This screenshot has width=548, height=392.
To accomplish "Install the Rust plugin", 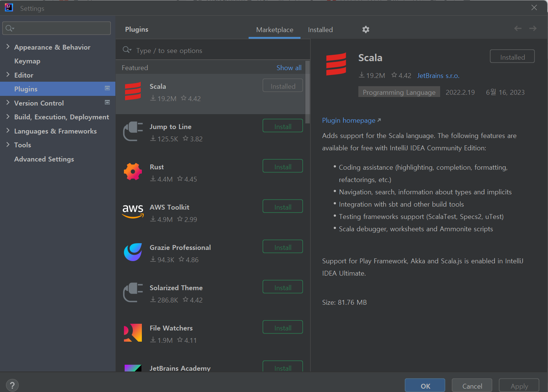I will tap(283, 166).
